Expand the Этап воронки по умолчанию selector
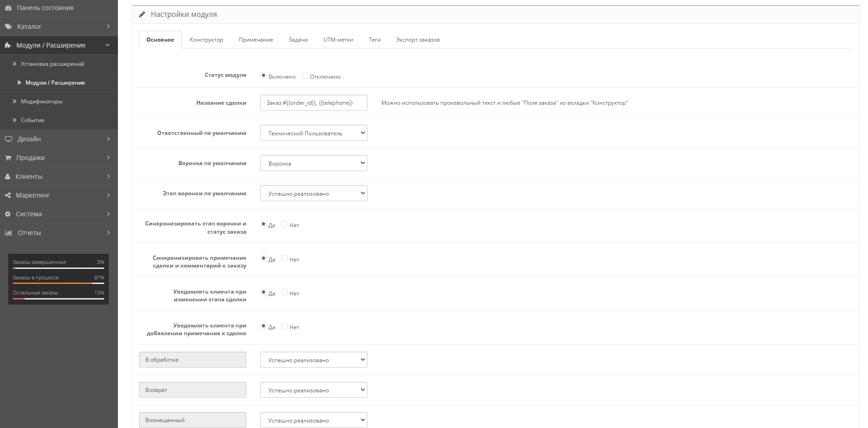Screen dimensions: 868x428 313,193
